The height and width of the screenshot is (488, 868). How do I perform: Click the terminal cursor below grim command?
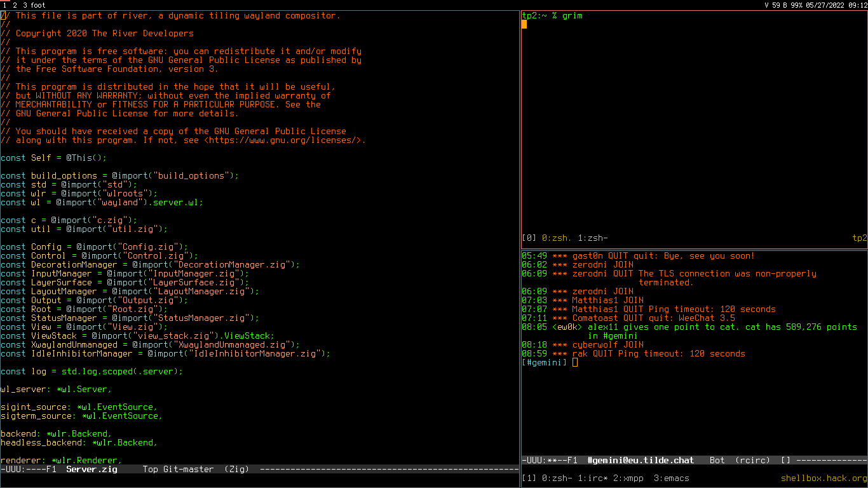coord(524,25)
